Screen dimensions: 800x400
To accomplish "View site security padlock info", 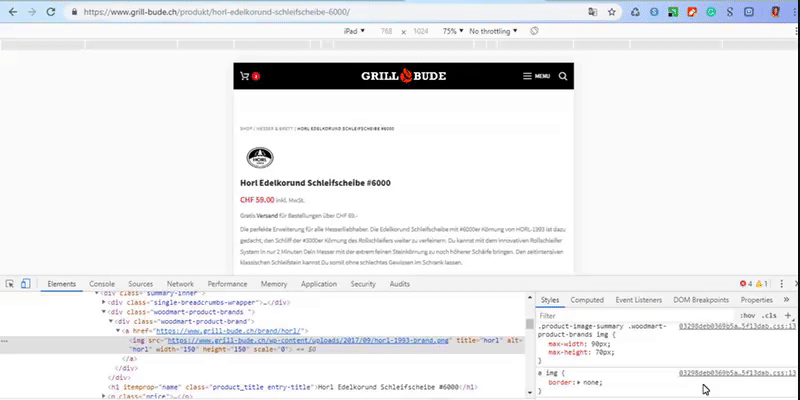I will click(x=74, y=12).
